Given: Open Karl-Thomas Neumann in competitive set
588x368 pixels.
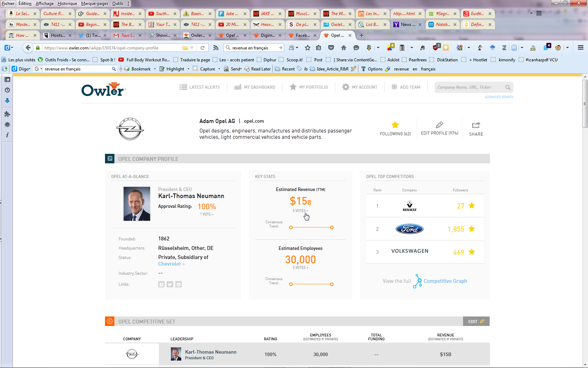Looking at the screenshot, I should 211,352.
